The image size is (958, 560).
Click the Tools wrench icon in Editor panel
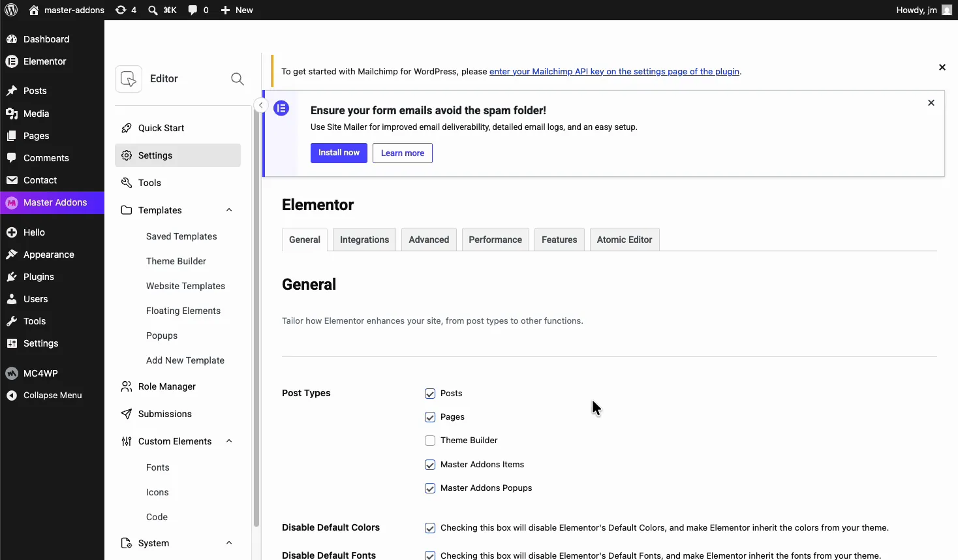click(x=127, y=183)
